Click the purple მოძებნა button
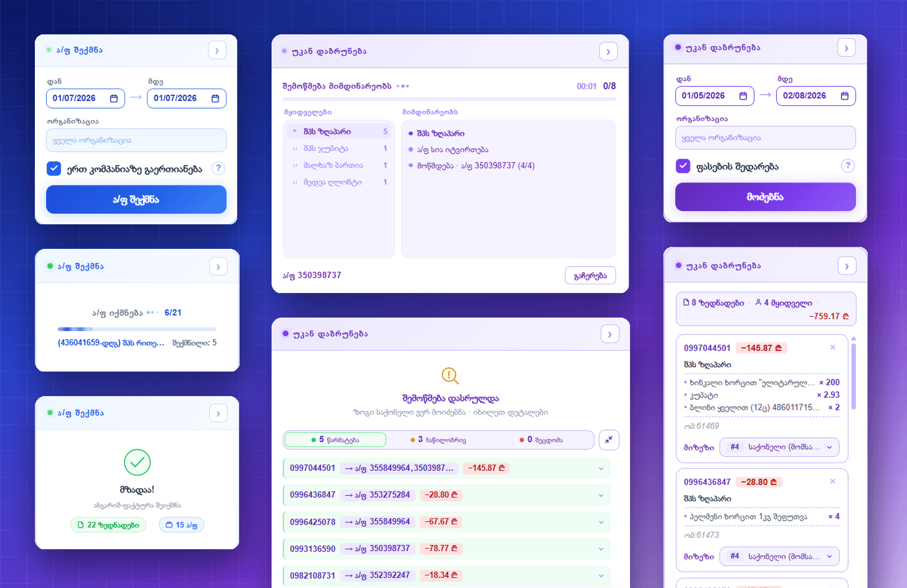Screen dimensions: 907x588 coord(765,197)
